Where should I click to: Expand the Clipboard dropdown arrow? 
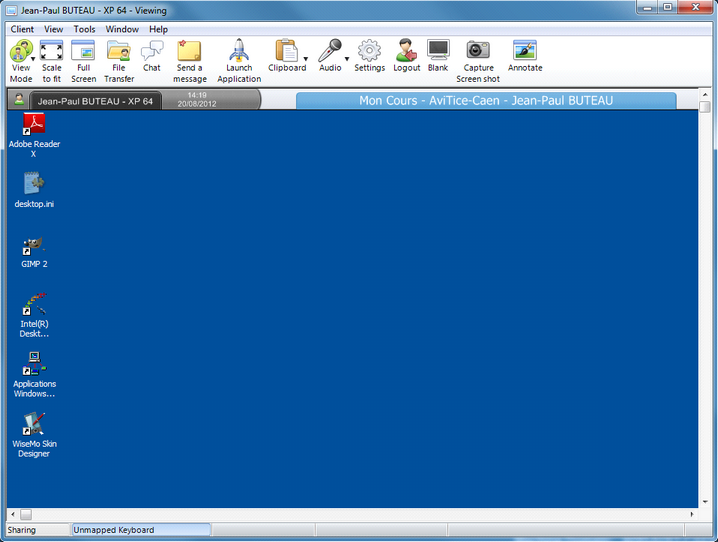click(x=305, y=59)
